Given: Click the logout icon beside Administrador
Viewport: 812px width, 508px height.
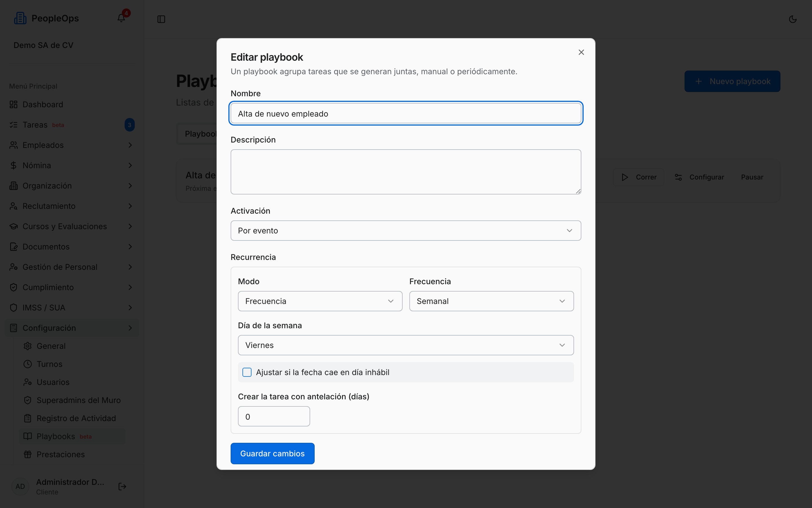Looking at the screenshot, I should tap(122, 487).
